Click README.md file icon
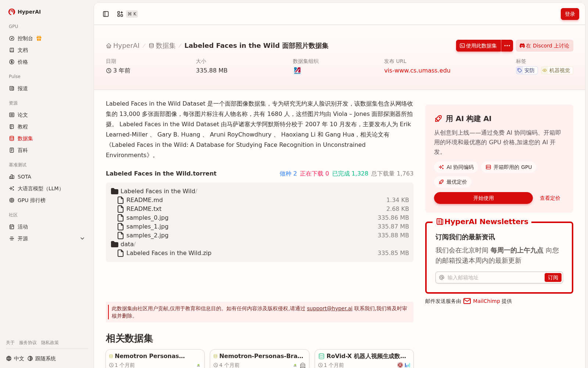 [120, 200]
